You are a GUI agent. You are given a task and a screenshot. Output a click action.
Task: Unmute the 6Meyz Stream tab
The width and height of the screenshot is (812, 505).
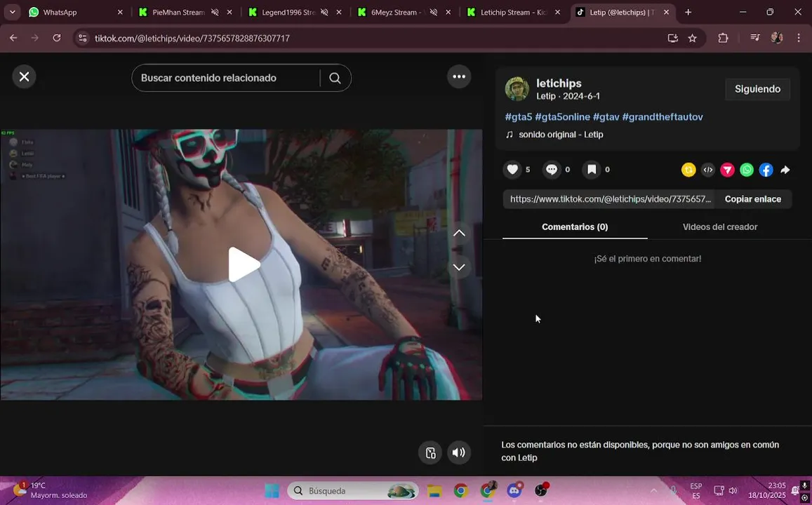click(434, 13)
